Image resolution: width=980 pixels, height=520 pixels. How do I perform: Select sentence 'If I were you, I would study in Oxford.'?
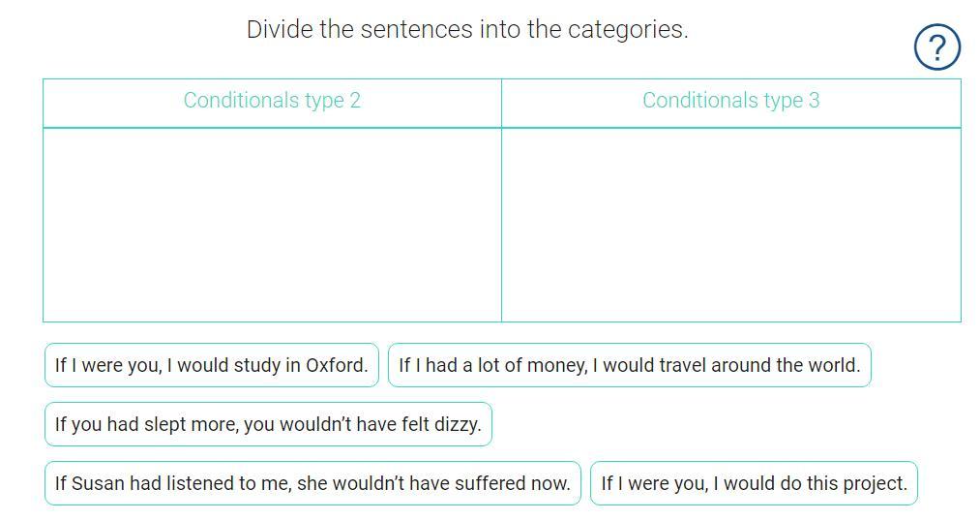211,365
